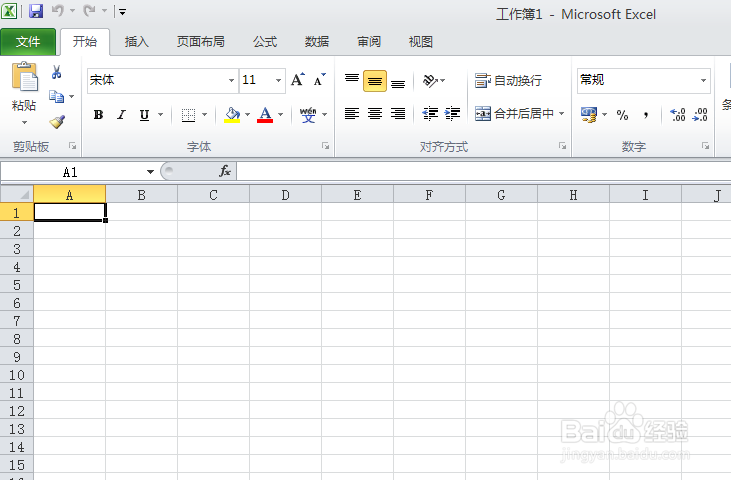Open the 数字 dialog launcher

click(x=705, y=146)
